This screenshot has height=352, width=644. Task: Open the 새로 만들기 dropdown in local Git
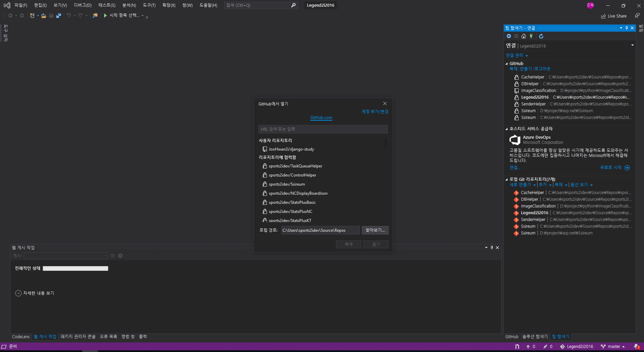click(522, 185)
